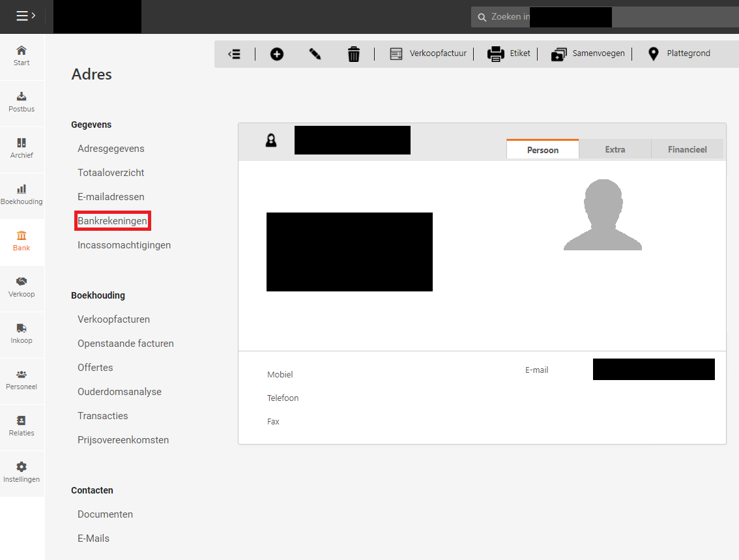The width and height of the screenshot is (739, 560).
Task: Open Bankrekeningen link
Action: pyautogui.click(x=112, y=221)
